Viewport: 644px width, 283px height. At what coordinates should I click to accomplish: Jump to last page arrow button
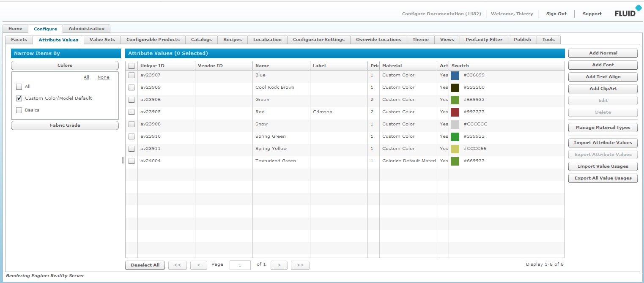tap(300, 265)
